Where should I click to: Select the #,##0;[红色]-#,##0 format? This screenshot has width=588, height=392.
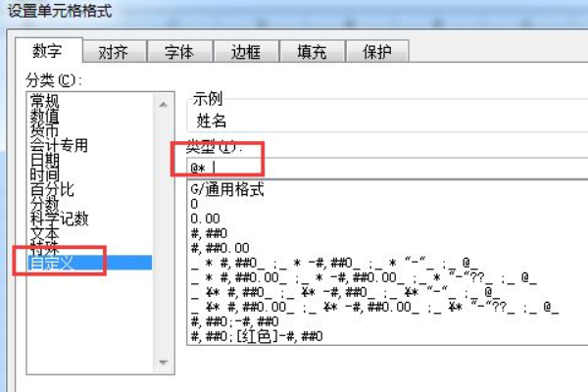click(257, 336)
